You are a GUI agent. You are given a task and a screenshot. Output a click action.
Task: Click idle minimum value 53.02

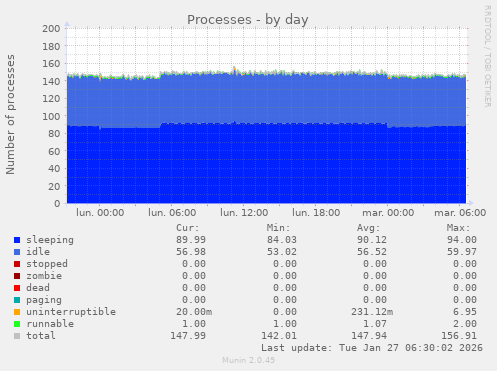(x=282, y=252)
